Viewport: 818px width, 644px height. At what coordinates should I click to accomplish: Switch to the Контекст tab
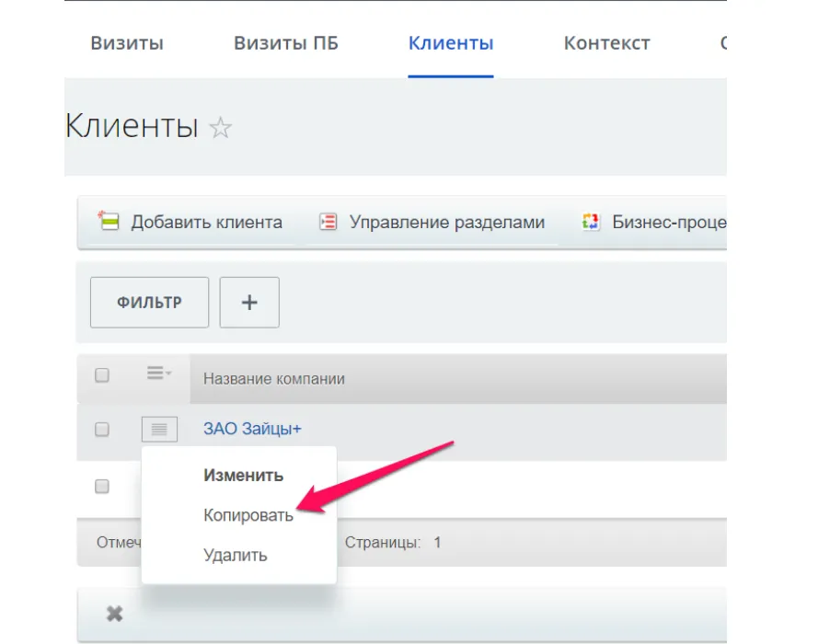click(x=607, y=42)
